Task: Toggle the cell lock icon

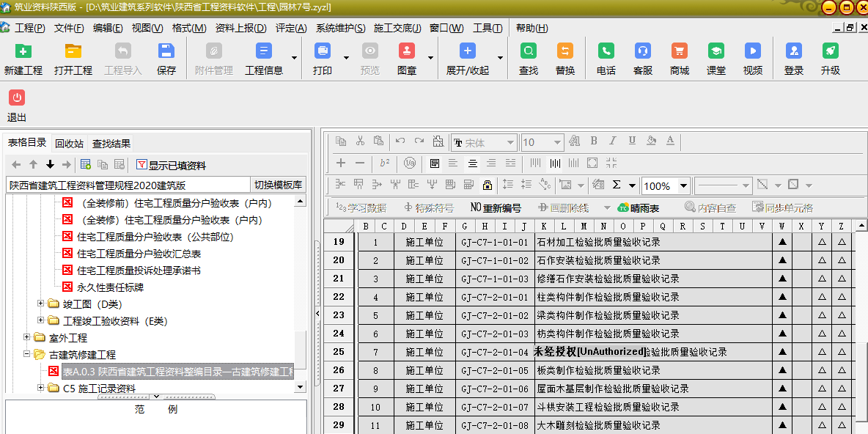Action: coord(487,185)
